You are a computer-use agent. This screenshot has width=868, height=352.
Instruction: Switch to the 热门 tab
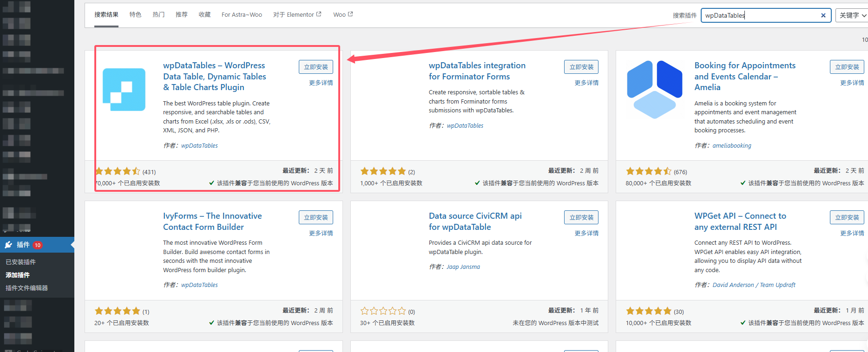(158, 15)
